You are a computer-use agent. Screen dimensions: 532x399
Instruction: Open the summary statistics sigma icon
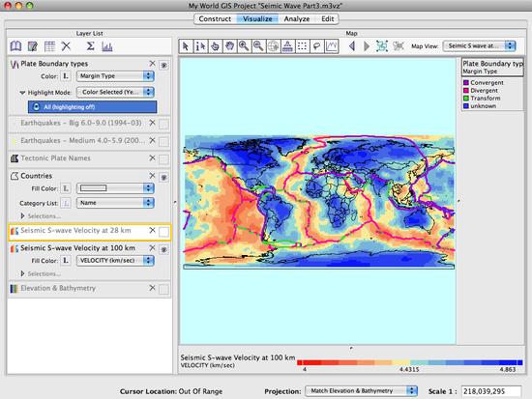tap(90, 46)
